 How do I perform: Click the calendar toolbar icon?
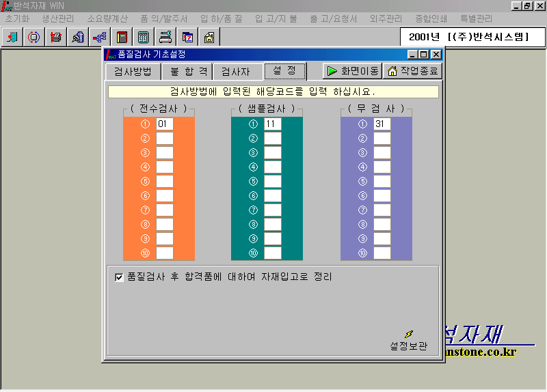click(x=187, y=37)
